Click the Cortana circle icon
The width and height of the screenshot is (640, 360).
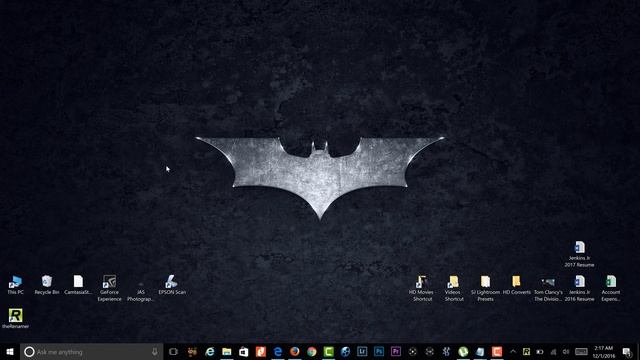coord(29,351)
